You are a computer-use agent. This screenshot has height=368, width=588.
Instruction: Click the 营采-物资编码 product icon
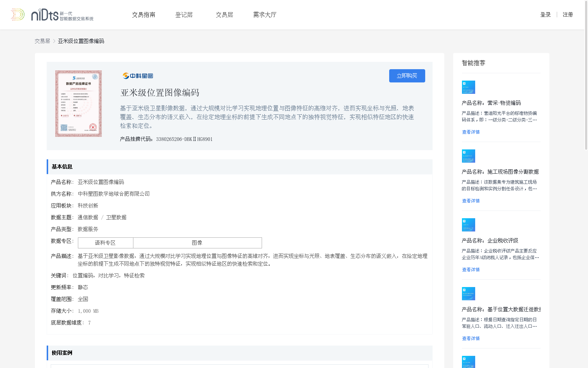click(x=469, y=87)
